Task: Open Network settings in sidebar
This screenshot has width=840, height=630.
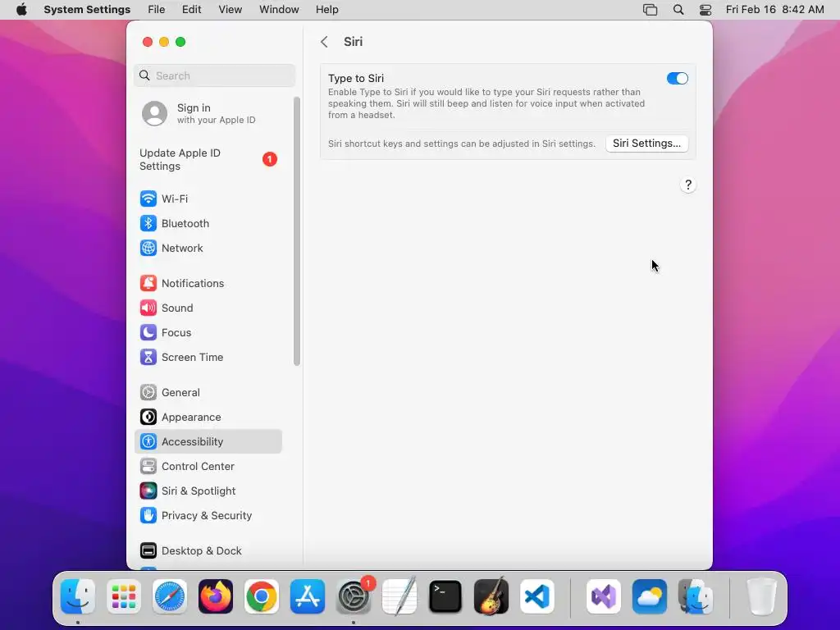Action: tap(208, 248)
